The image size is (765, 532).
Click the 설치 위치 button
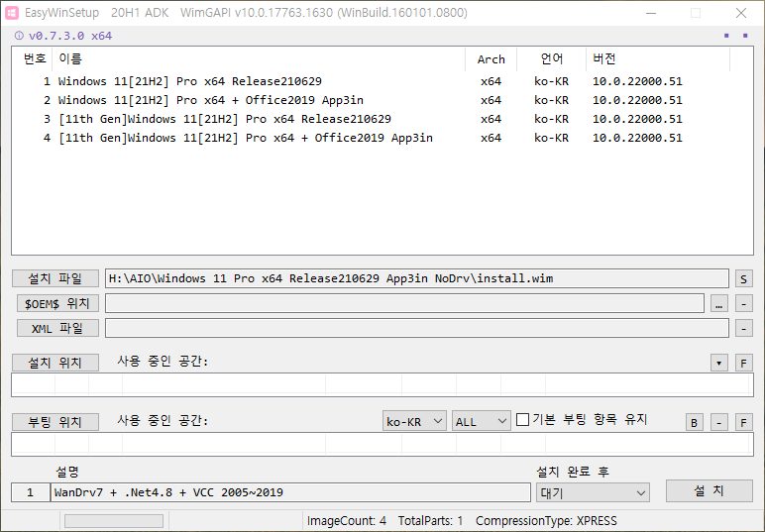coord(55,363)
